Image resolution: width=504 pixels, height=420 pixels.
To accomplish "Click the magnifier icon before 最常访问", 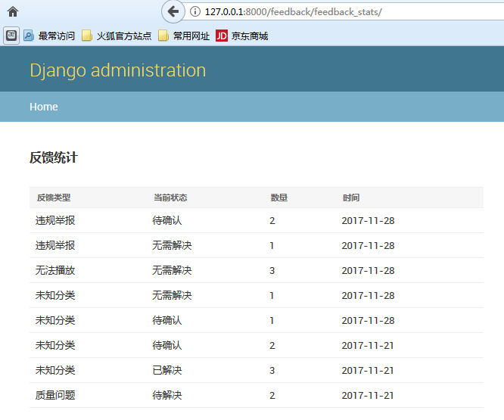I will (29, 36).
